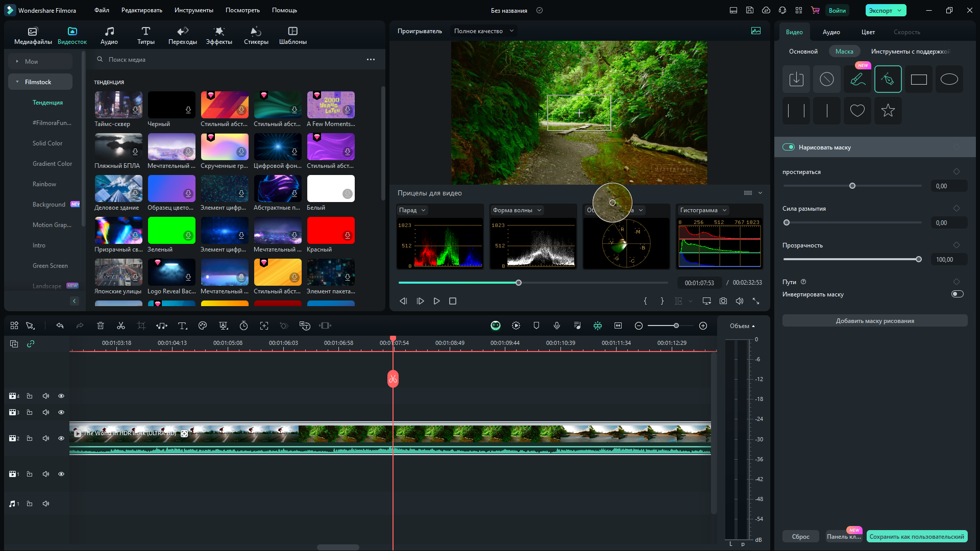Click the Reset button
Image resolution: width=980 pixels, height=551 pixels.
click(x=800, y=536)
